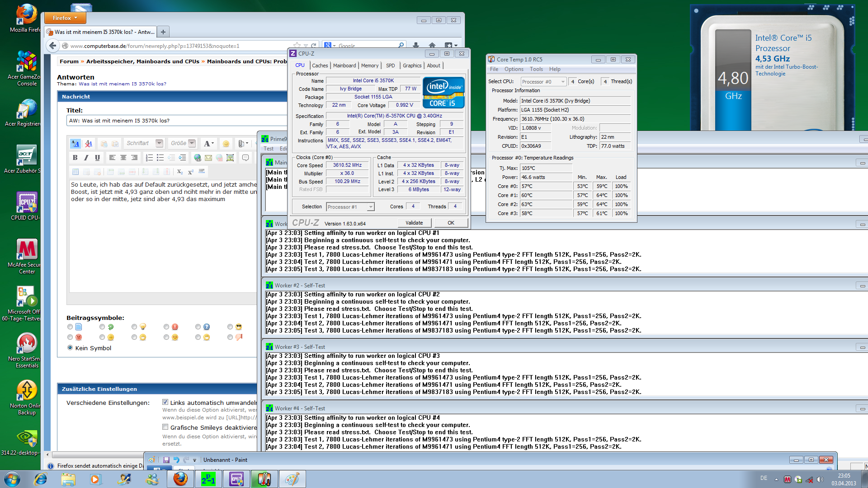
Task: Open the Firefox application menu button
Action: tap(65, 18)
